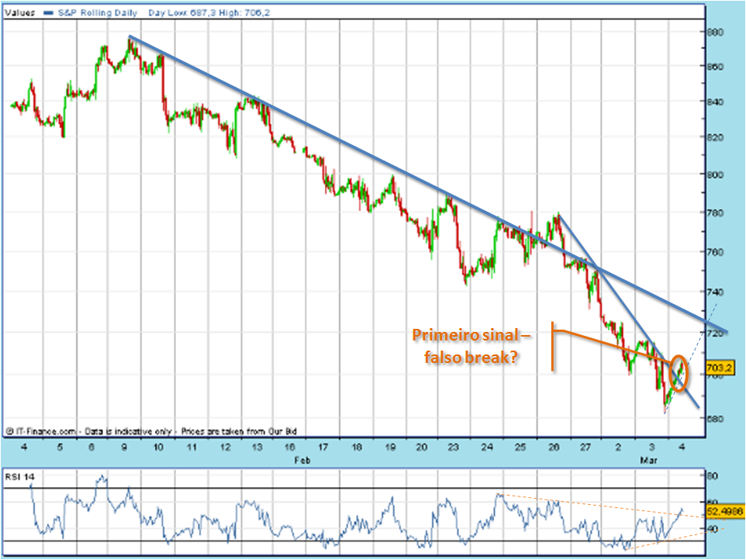The height and width of the screenshot is (560, 746).
Task: Click the 760 price axis label
Action: point(715,252)
